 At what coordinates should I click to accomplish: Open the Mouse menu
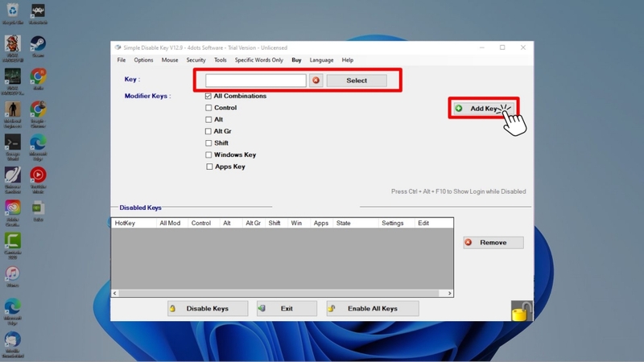click(x=170, y=60)
